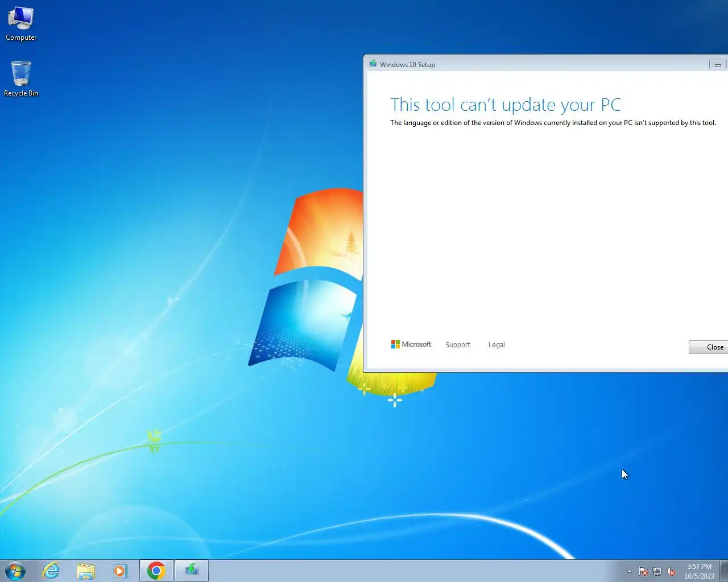Show hidden tray icons arrow
Screen dimensions: 728x582
629,571
